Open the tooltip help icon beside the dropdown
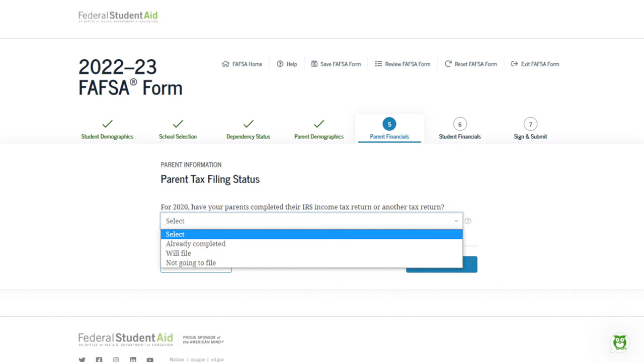The height and width of the screenshot is (362, 644). (467, 221)
